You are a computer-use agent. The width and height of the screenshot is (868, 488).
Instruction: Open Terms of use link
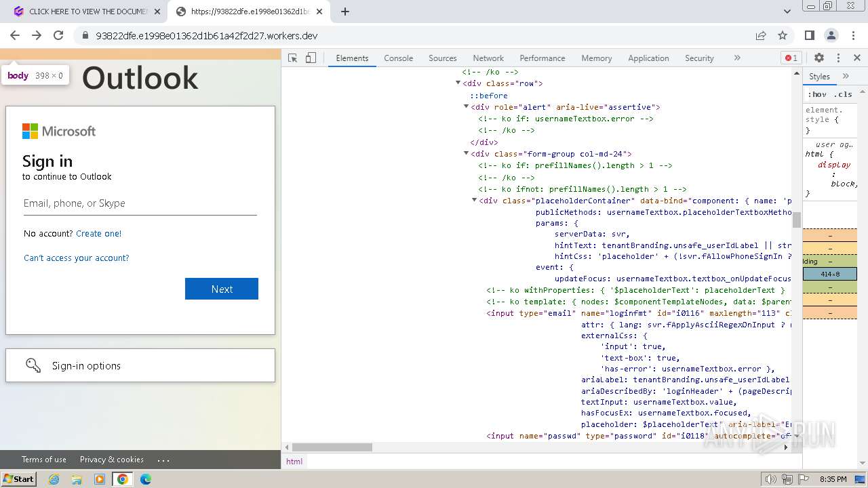tap(44, 460)
